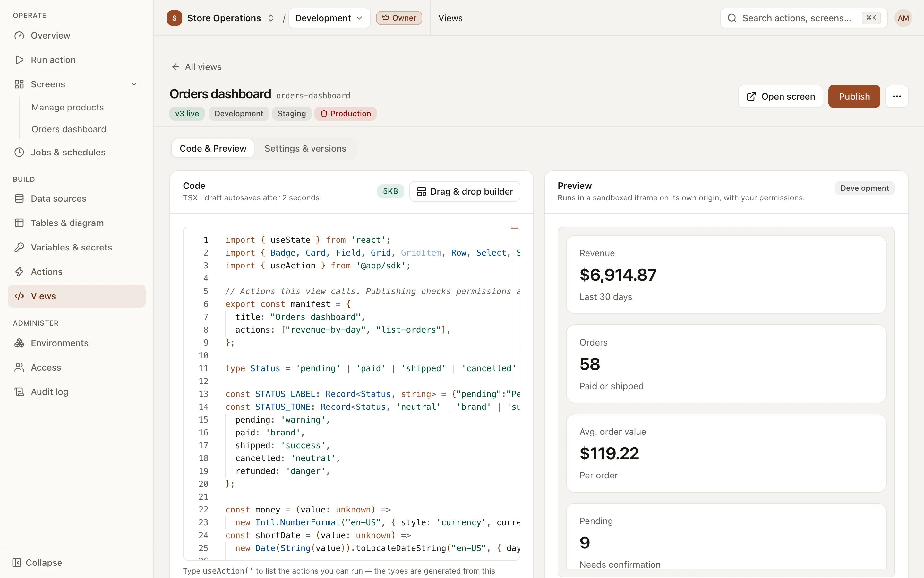Click the search magnifier icon
The image size is (924, 578).
(x=732, y=18)
